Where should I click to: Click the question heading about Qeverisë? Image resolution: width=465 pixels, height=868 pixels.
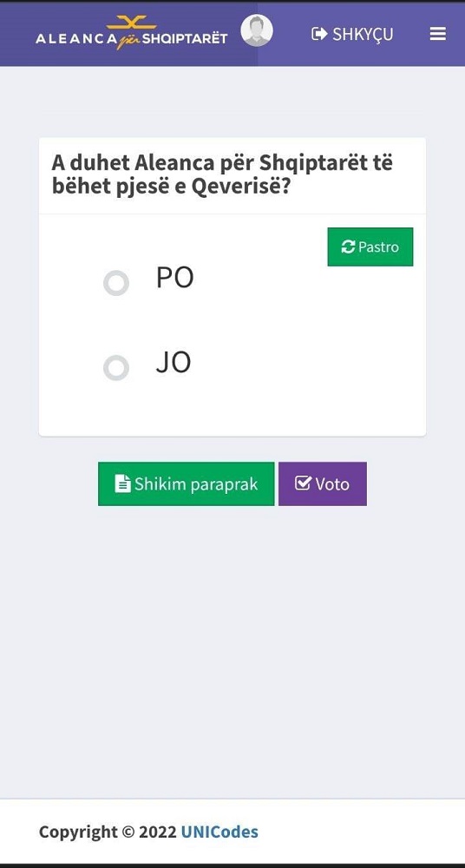tap(222, 175)
